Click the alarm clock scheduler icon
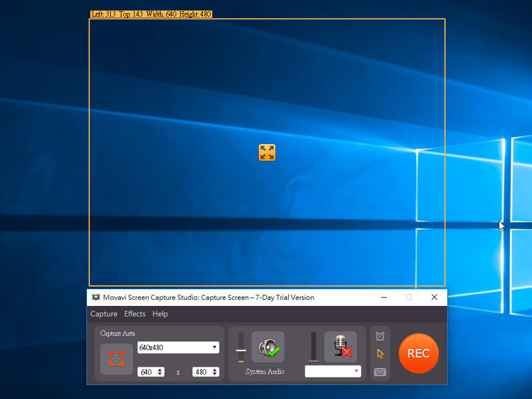 380,336
